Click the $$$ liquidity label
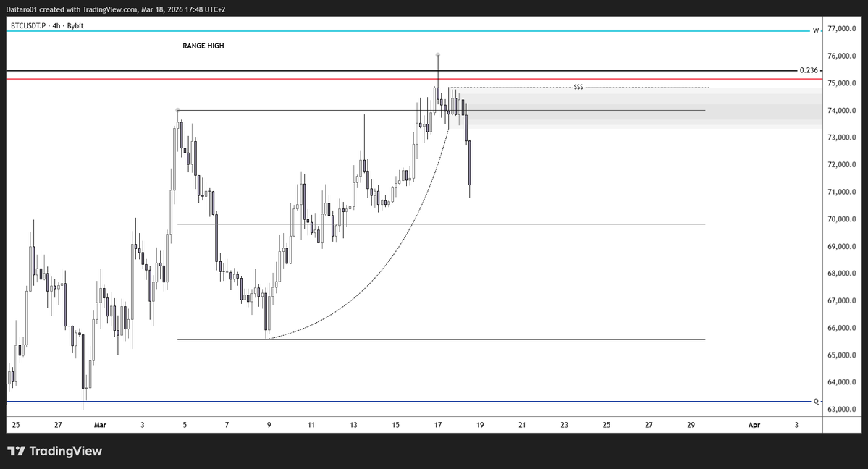Viewport: 868px width, 469px height. point(578,87)
